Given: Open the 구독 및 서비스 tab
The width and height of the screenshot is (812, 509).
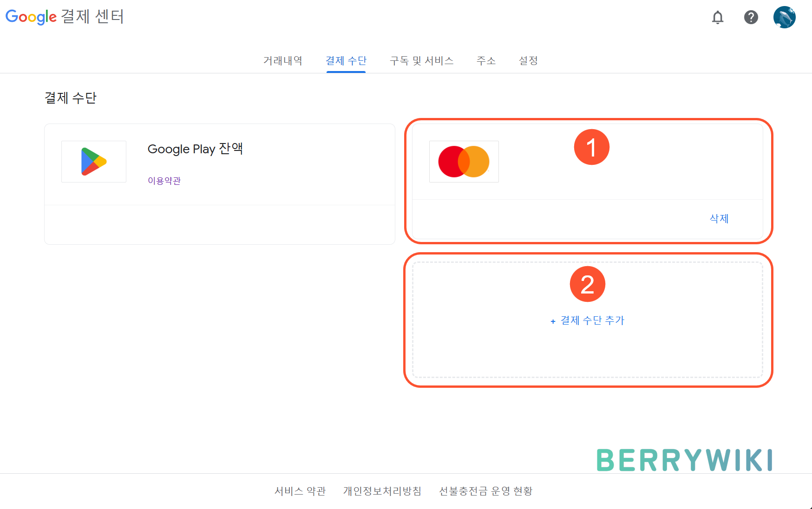Looking at the screenshot, I should pos(422,61).
